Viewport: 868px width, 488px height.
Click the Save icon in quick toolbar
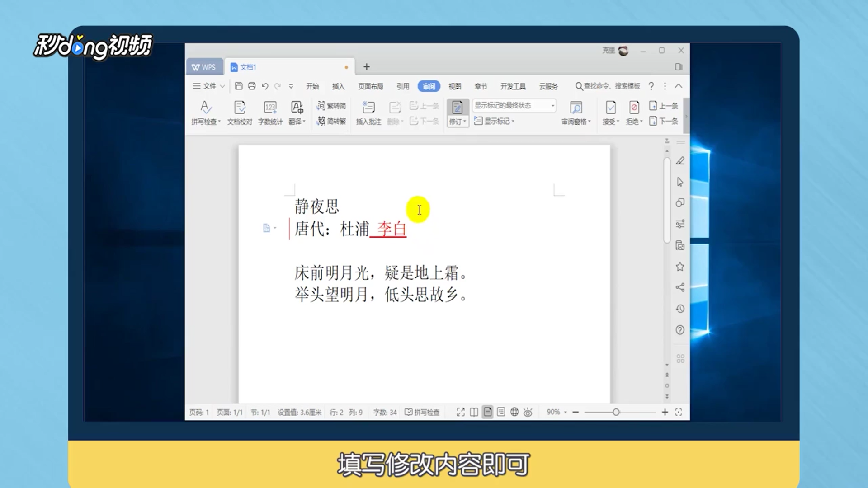(239, 86)
